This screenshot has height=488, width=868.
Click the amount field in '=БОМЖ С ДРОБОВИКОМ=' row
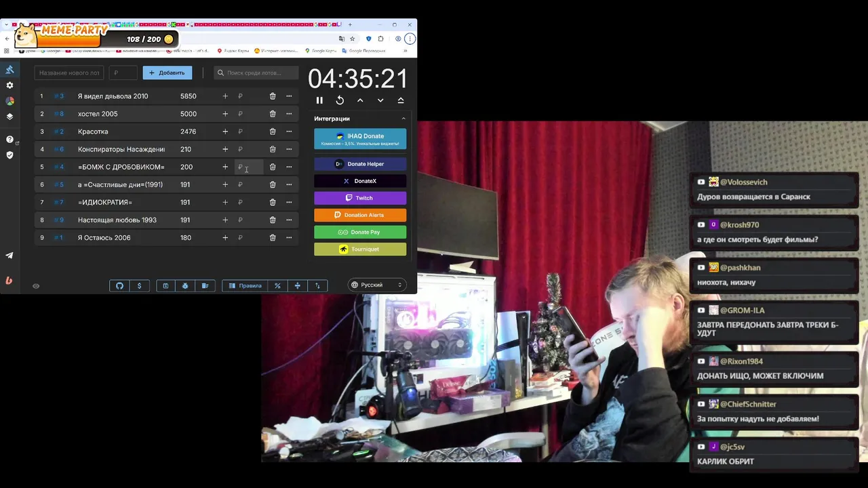pos(249,167)
